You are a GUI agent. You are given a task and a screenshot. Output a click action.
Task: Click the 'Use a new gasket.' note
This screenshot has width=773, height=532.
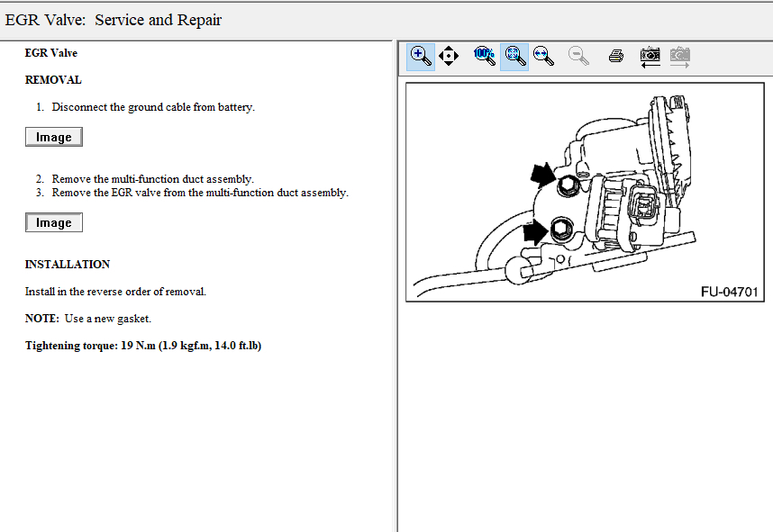coord(108,319)
